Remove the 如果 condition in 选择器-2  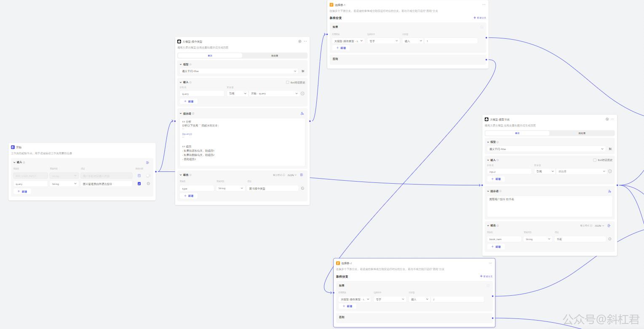point(488,286)
